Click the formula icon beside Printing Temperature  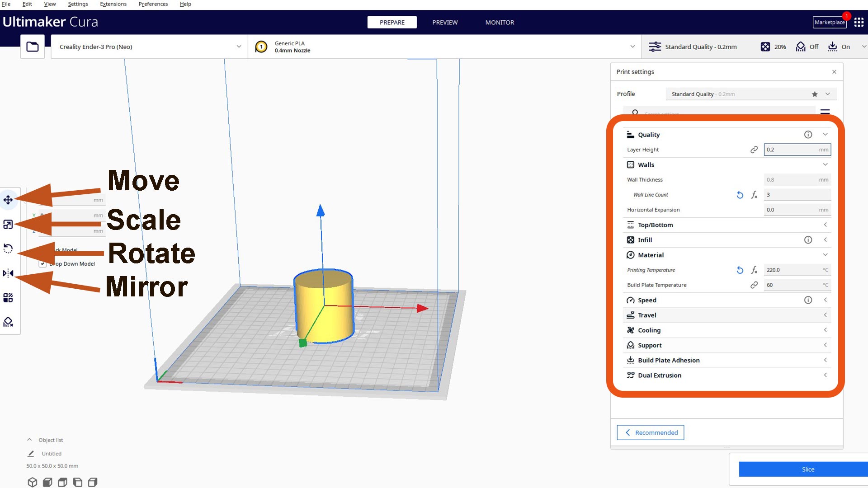(754, 270)
